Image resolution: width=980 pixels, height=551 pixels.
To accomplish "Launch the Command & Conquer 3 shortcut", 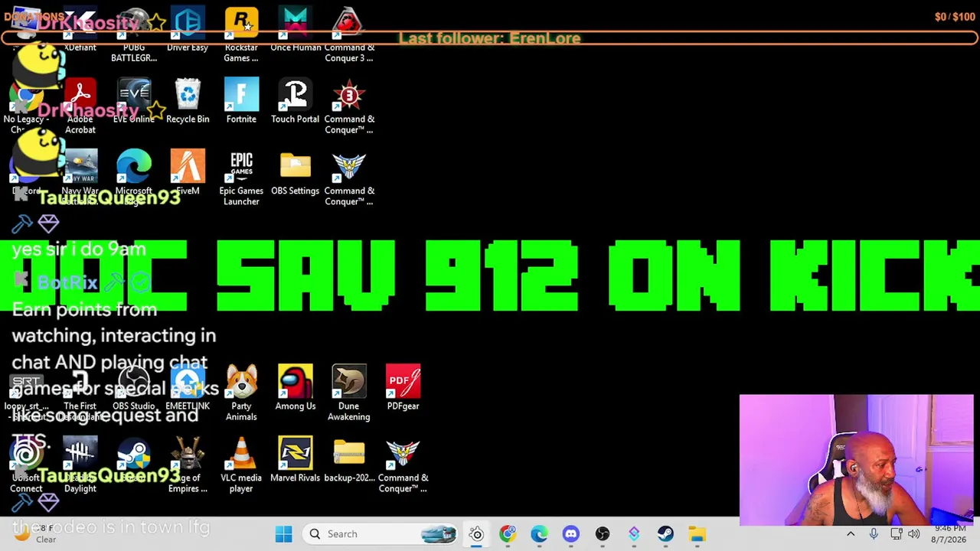I will click(x=349, y=35).
